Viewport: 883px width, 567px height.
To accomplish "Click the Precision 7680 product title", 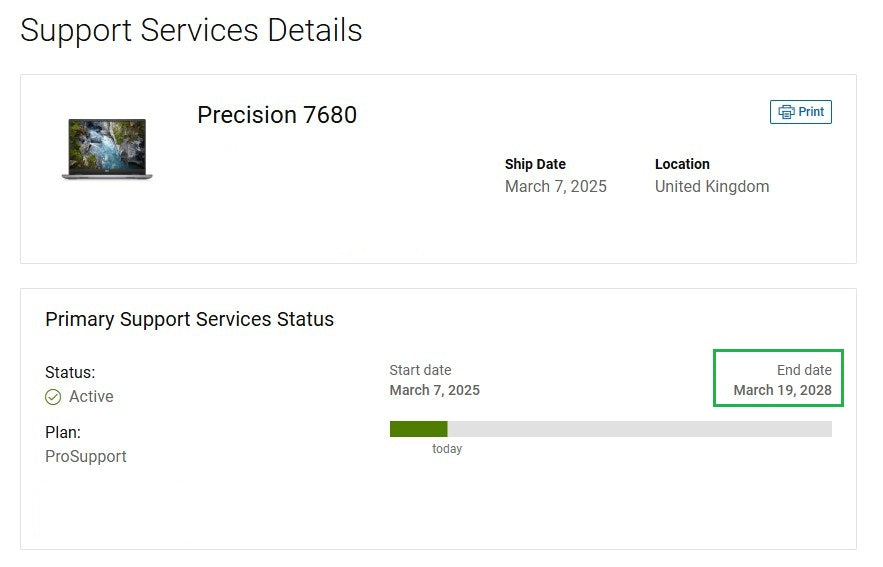I will [277, 115].
